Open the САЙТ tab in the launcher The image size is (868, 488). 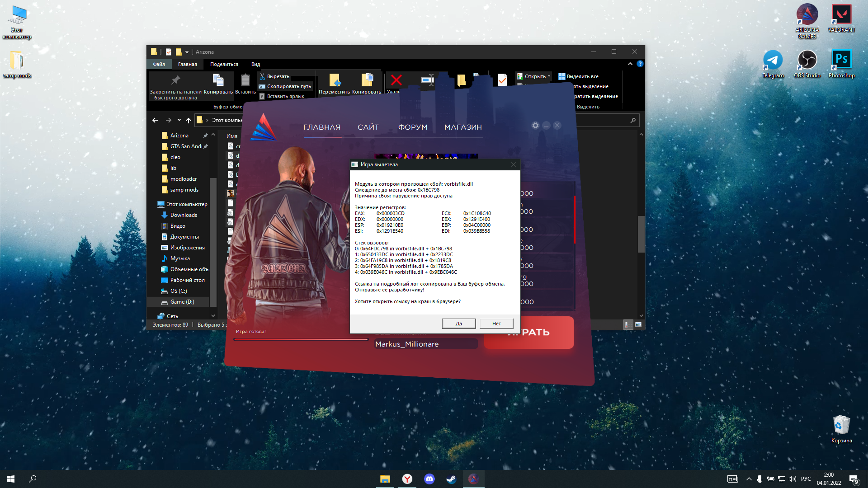pyautogui.click(x=368, y=127)
